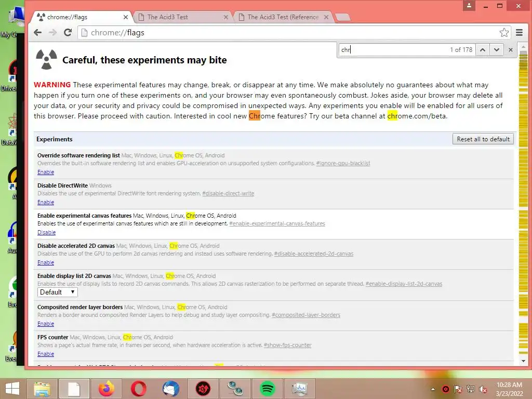The image size is (532, 399).
Task: Click the 'Careful, these experiments may bite' heading
Action: [144, 60]
